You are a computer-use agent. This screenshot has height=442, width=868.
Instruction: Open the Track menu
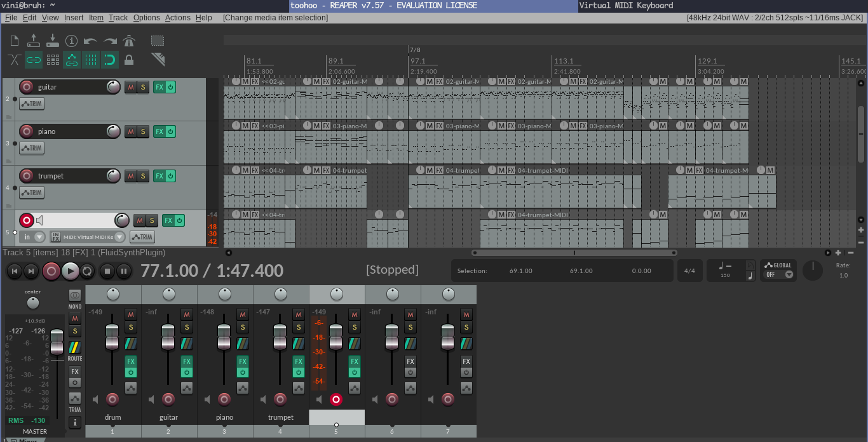(x=118, y=18)
